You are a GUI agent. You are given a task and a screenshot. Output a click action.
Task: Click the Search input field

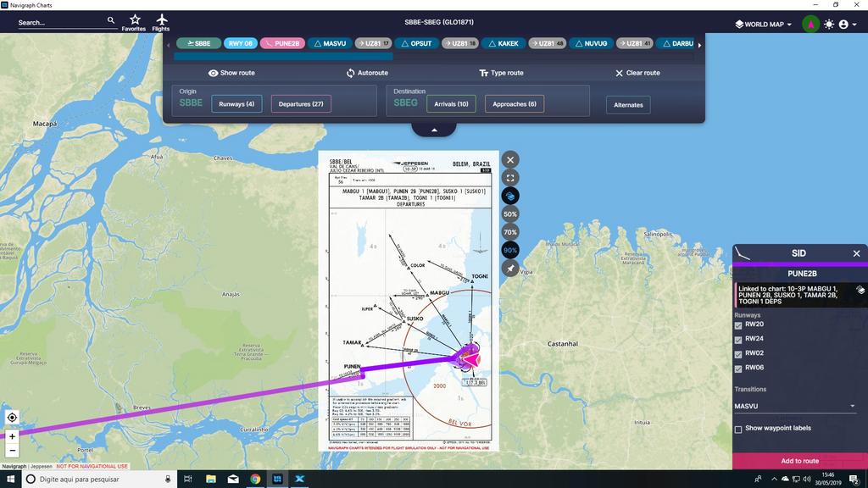(x=61, y=23)
